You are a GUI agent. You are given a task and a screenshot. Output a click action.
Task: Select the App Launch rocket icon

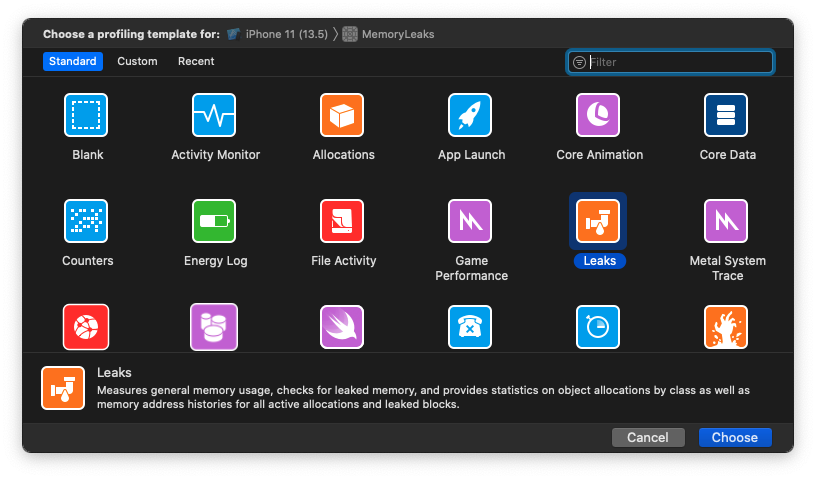coord(470,115)
